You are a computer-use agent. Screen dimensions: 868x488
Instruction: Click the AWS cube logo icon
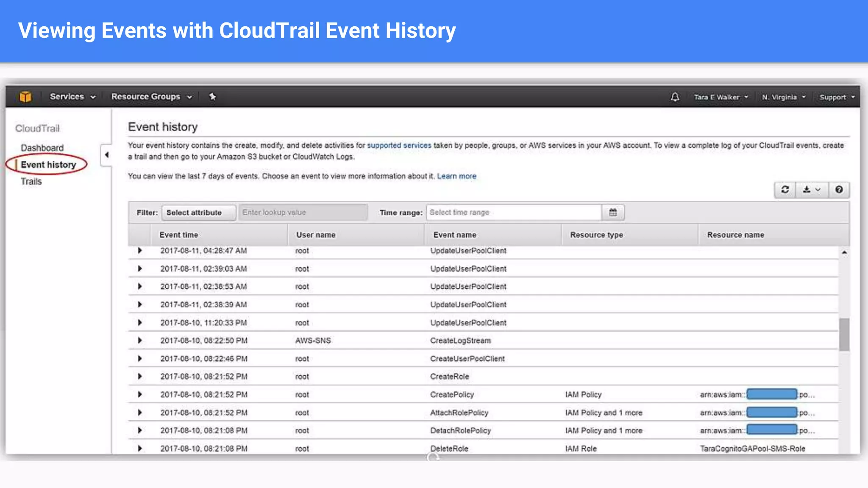[x=25, y=97]
